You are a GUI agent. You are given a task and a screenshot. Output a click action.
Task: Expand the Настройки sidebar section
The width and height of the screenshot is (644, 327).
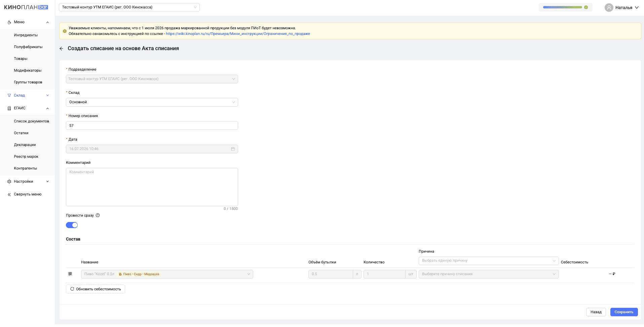(x=47, y=182)
